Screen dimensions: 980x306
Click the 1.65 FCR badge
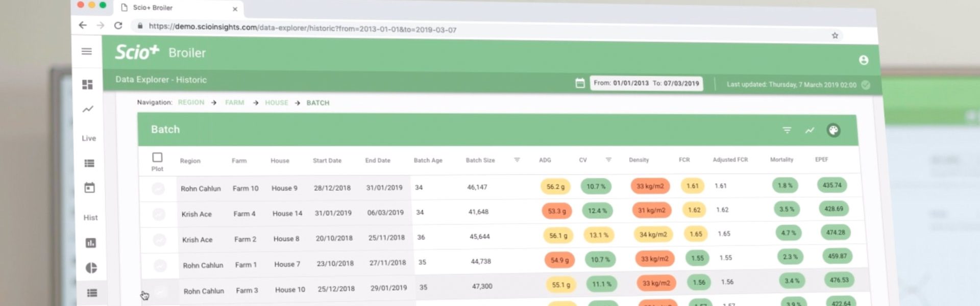pos(696,234)
